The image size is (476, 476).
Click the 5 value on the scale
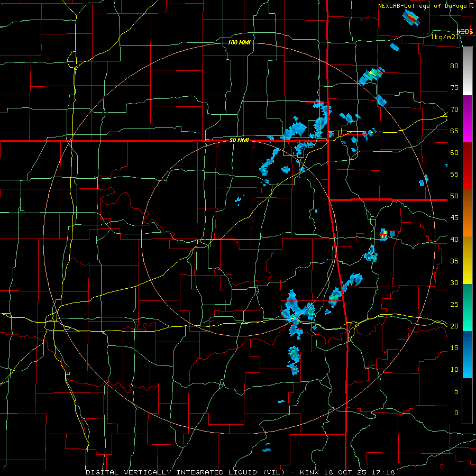[x=456, y=391]
